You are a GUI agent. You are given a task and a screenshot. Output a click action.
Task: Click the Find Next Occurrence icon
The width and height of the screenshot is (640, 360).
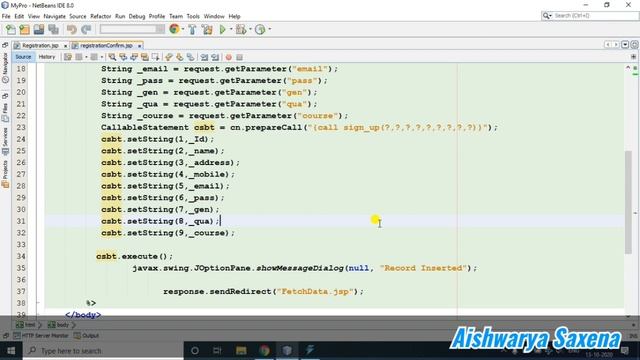pos(133,57)
